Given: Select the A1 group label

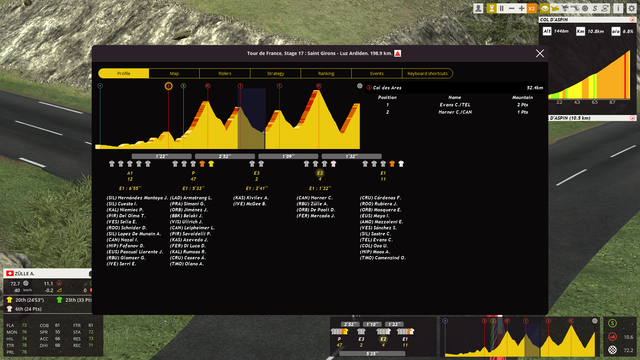Looking at the screenshot, I should pos(130,173).
